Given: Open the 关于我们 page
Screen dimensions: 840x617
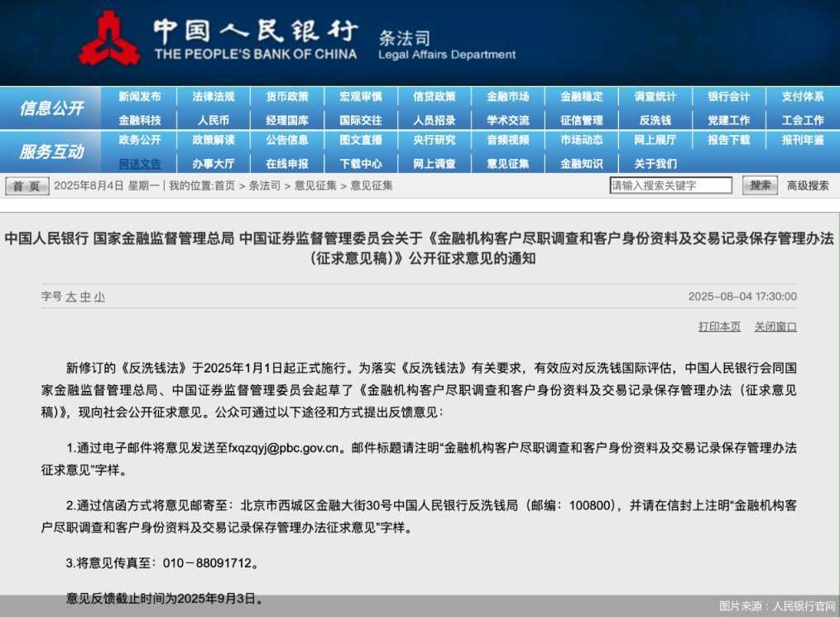Looking at the screenshot, I should pyautogui.click(x=655, y=163).
